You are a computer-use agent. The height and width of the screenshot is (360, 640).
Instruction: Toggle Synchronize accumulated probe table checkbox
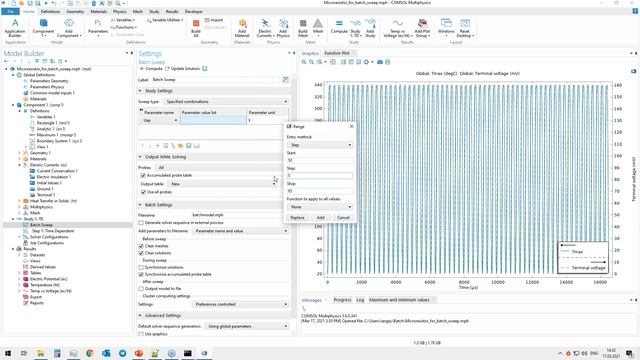pyautogui.click(x=141, y=274)
